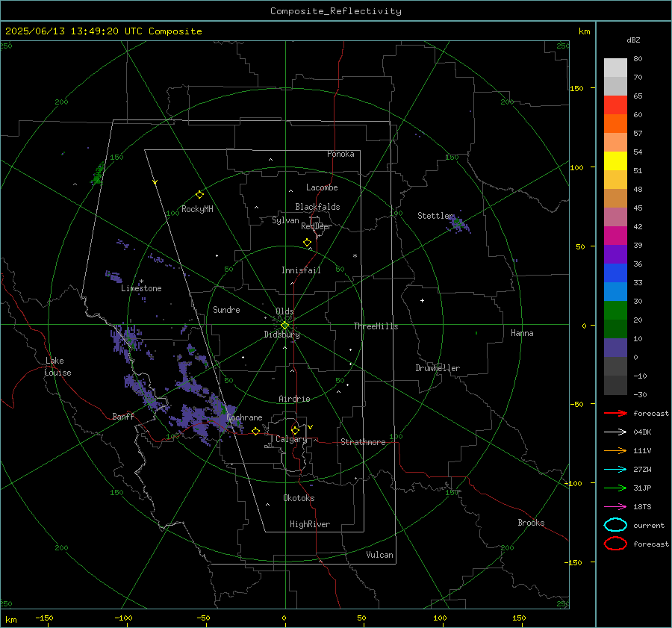672x628 pixels.
Task: Select the 54 dBZ yellow color swatch
Action: (615, 161)
